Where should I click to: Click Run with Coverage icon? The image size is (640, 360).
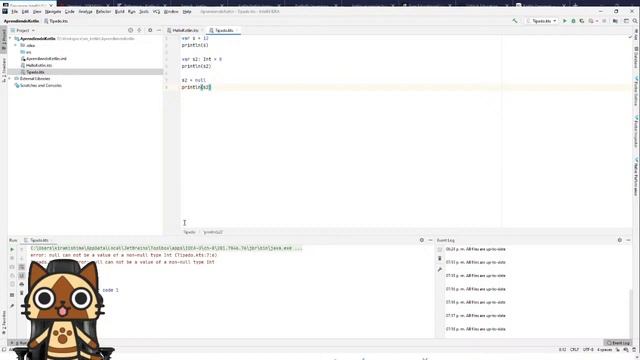click(x=582, y=21)
